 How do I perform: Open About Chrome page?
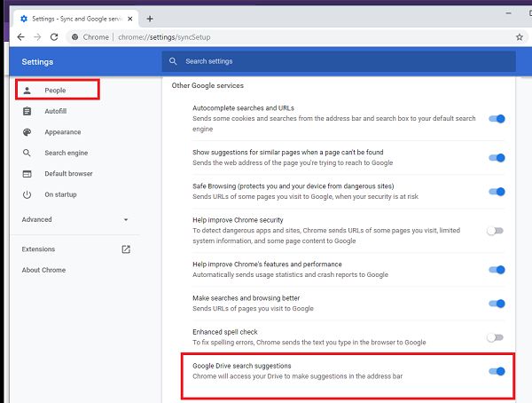click(43, 270)
